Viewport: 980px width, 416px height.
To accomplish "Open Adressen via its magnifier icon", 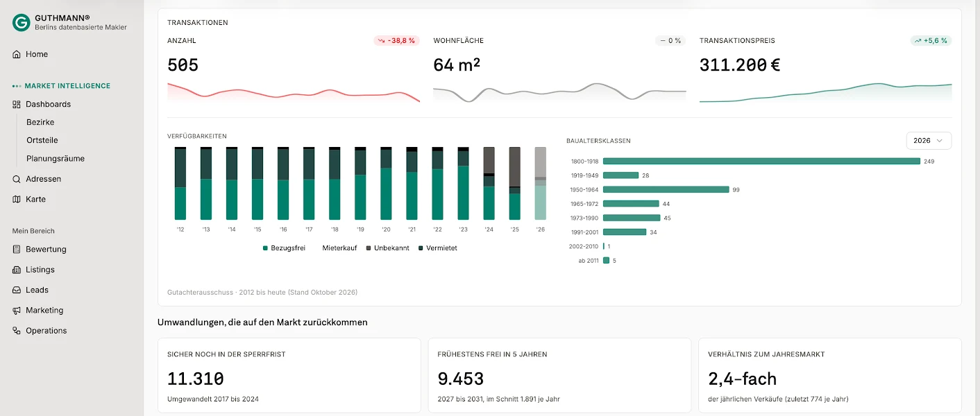I will pos(17,179).
